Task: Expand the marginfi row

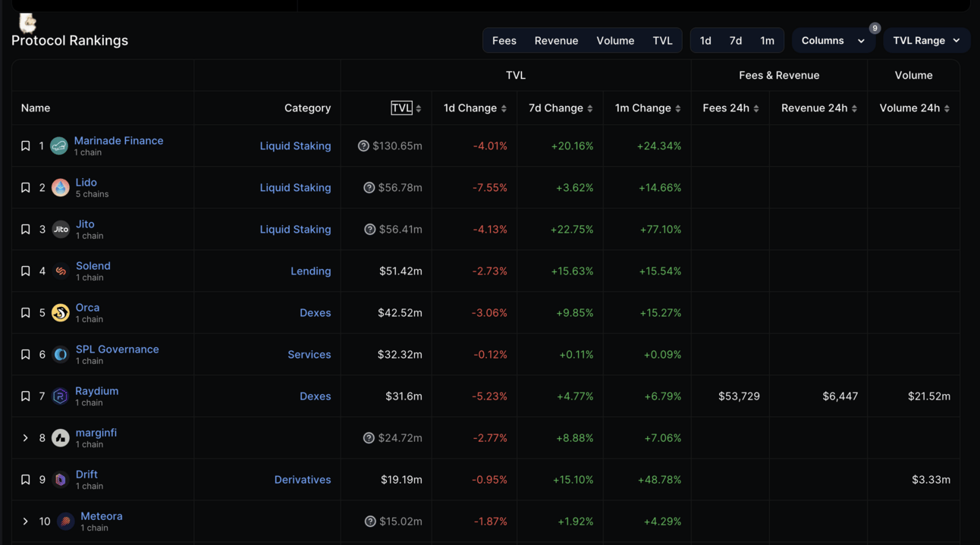Action: (x=26, y=437)
